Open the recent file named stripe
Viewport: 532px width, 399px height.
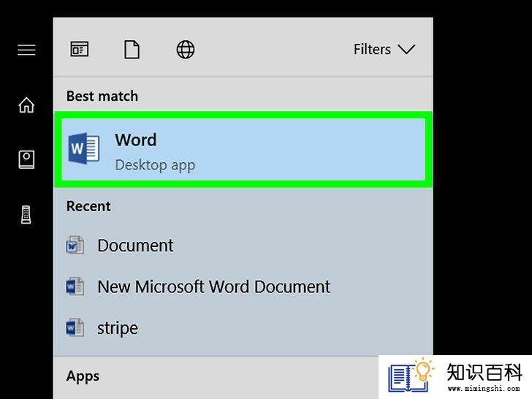click(x=243, y=328)
